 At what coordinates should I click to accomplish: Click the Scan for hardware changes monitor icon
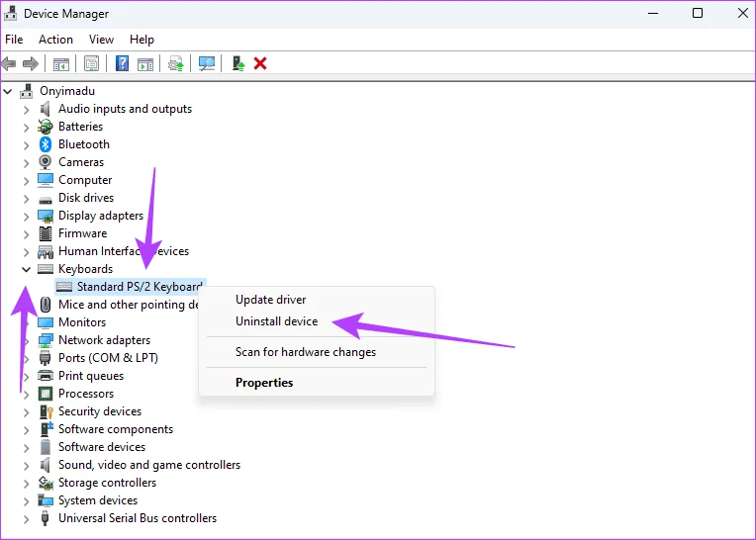tap(207, 63)
